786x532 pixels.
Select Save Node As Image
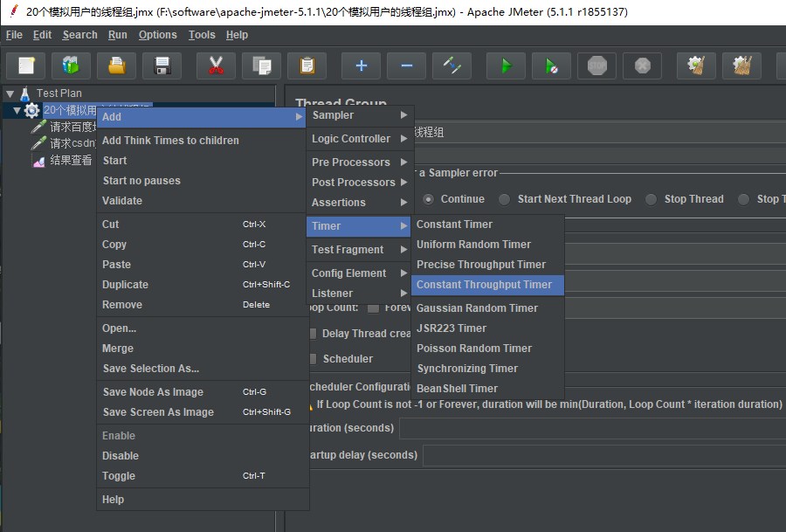tap(203, 392)
